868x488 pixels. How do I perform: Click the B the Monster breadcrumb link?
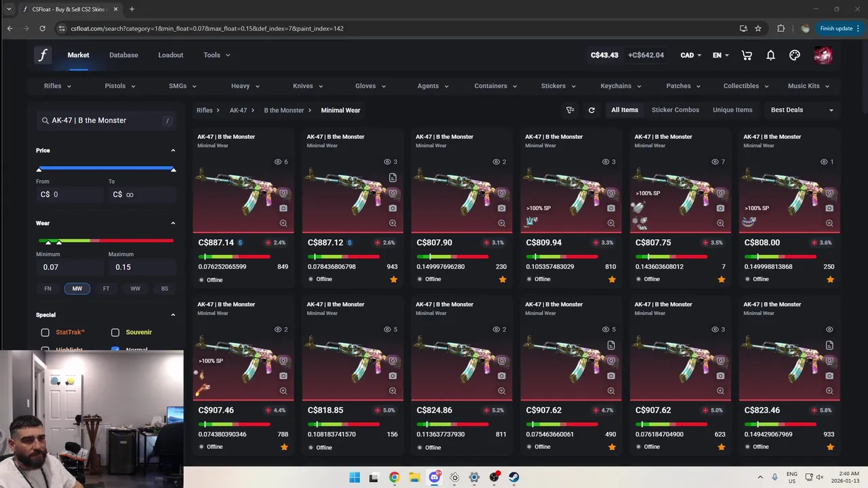tap(284, 110)
